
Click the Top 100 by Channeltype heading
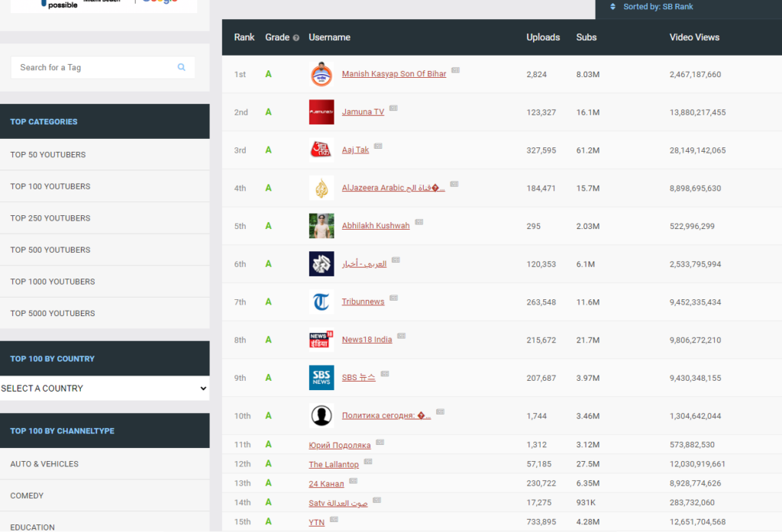63,430
